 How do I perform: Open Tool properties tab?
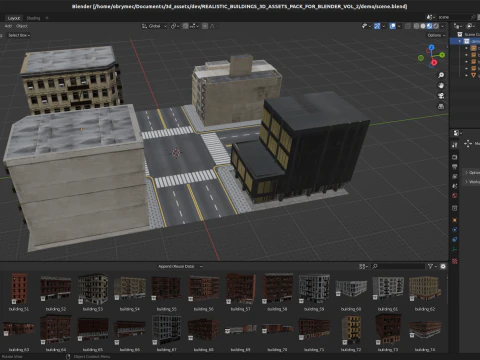pos(455,145)
